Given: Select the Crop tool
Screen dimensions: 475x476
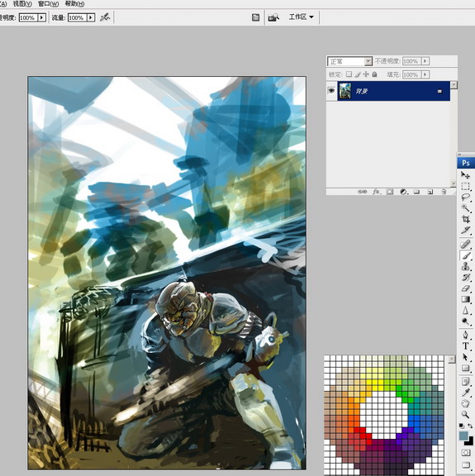Looking at the screenshot, I should click(465, 219).
